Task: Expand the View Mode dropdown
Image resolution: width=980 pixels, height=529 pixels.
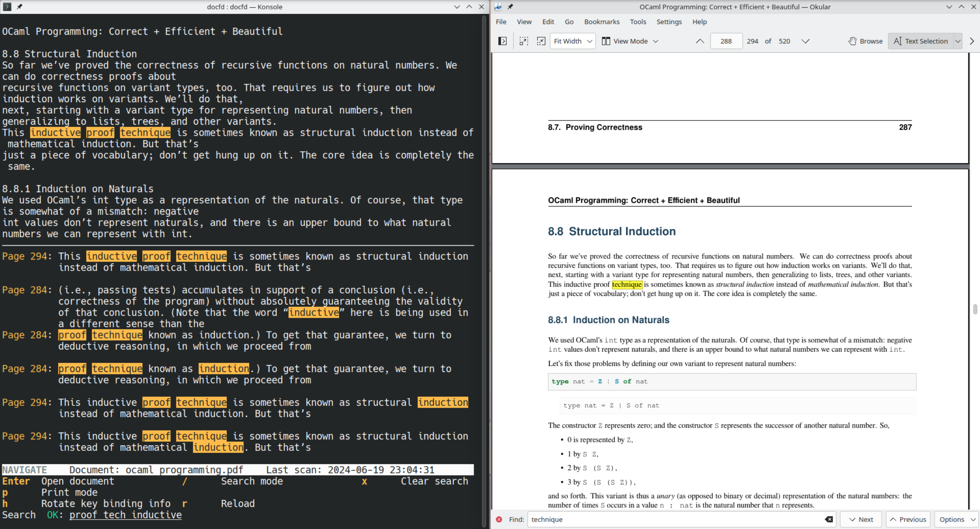Action: (x=630, y=41)
